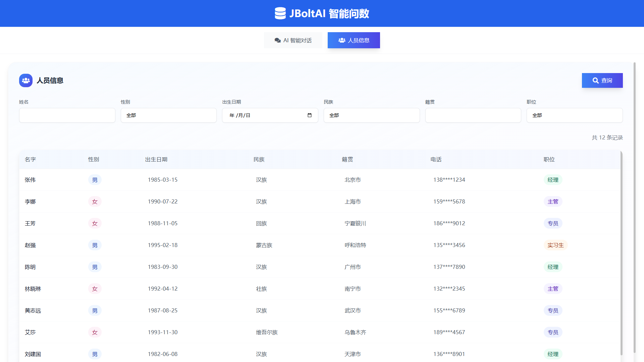Click the hometown cell 呼和浩特

click(355, 245)
